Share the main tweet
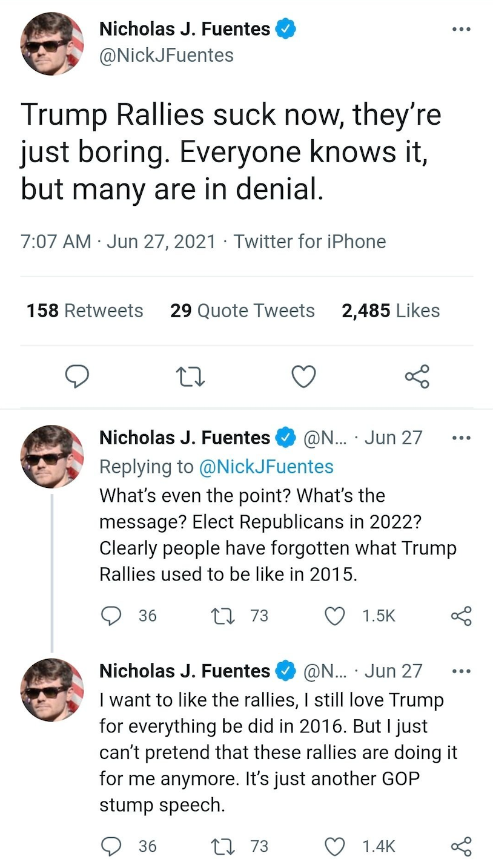Image resolution: width=493 pixels, height=868 pixels. point(417,376)
